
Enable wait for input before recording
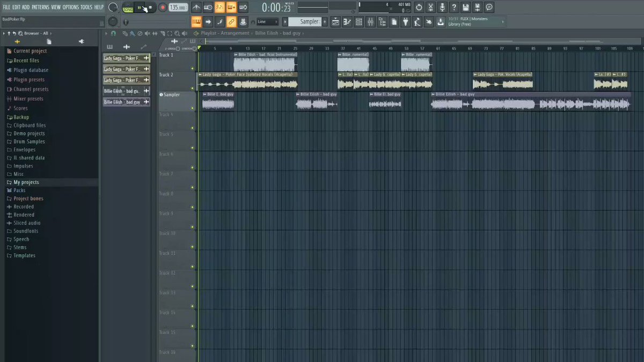tap(208, 8)
